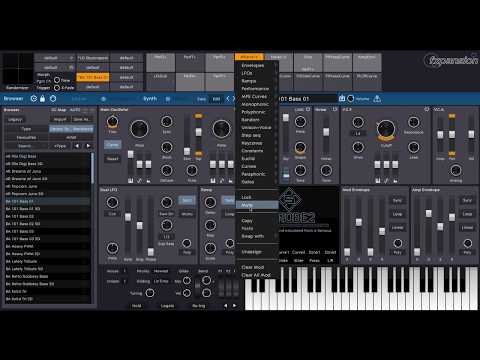Click the browser search previous arrow

(77, 146)
